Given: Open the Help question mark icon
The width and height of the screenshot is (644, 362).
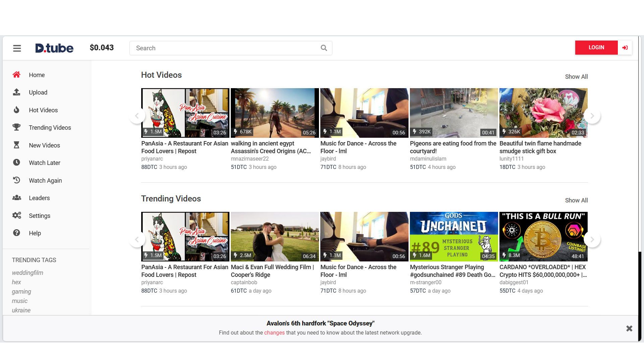Looking at the screenshot, I should [x=16, y=233].
